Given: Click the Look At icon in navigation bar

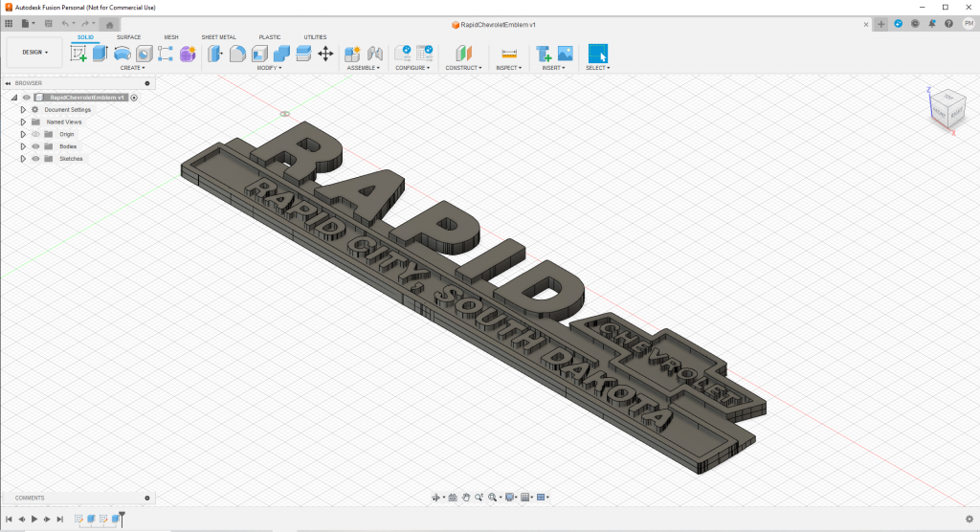Looking at the screenshot, I should point(453,498).
